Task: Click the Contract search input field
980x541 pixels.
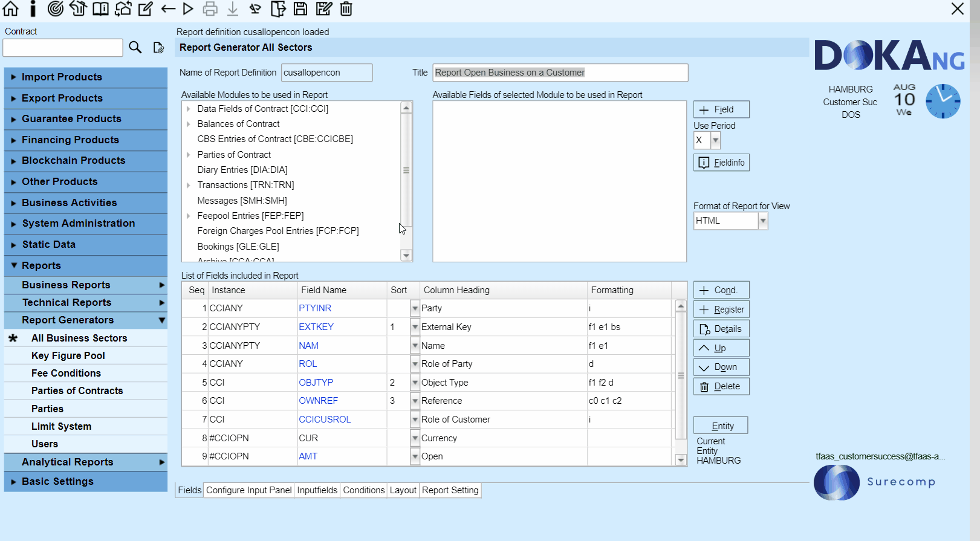Action: pyautogui.click(x=63, y=48)
